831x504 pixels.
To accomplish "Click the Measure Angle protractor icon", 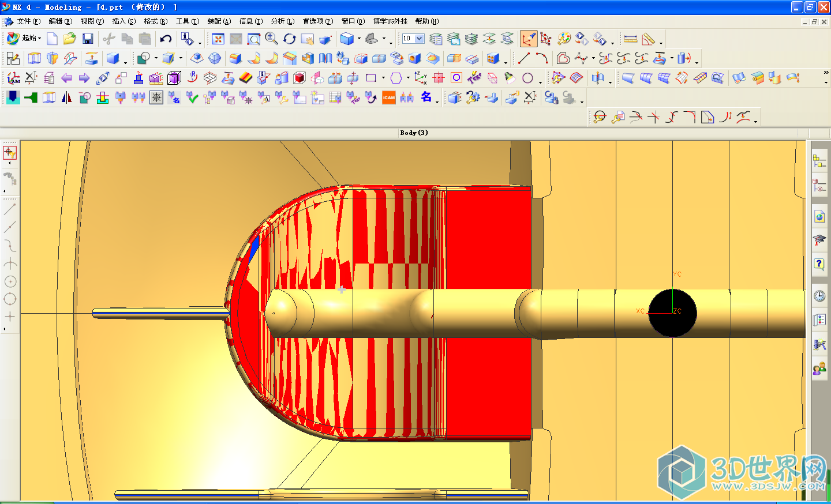I will [649, 39].
